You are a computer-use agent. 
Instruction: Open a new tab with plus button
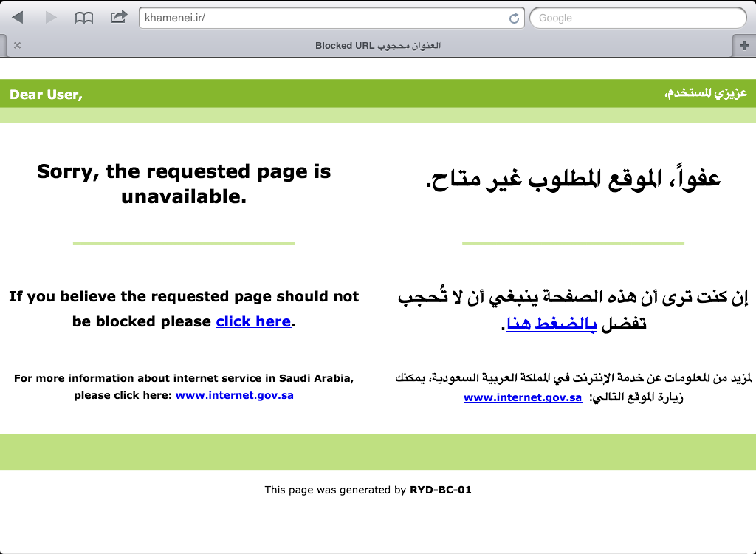(x=744, y=45)
